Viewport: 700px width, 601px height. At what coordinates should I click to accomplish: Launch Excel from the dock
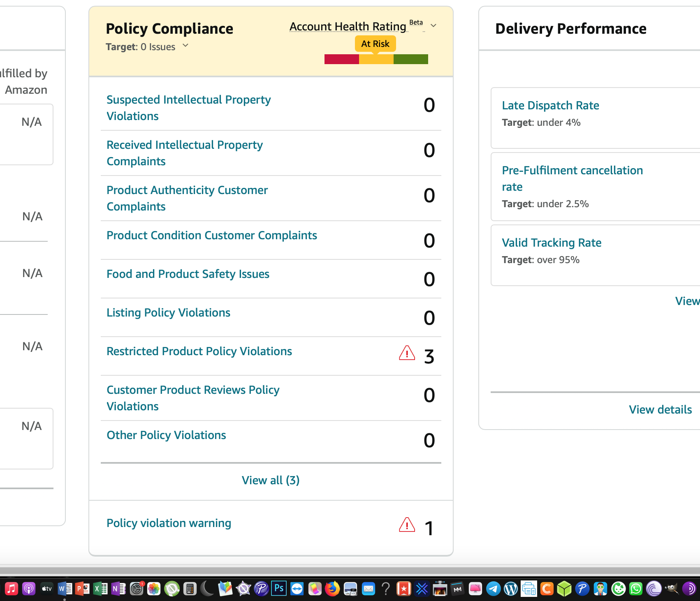[100, 589]
